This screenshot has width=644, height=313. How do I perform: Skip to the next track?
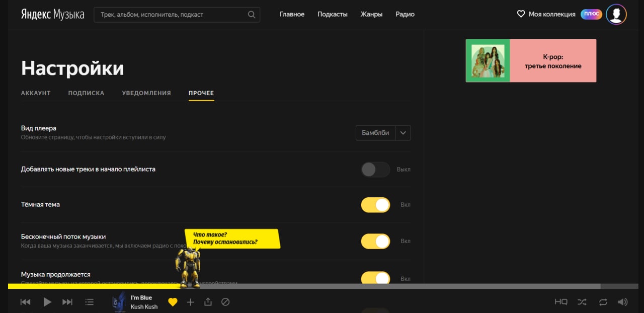[x=67, y=302]
